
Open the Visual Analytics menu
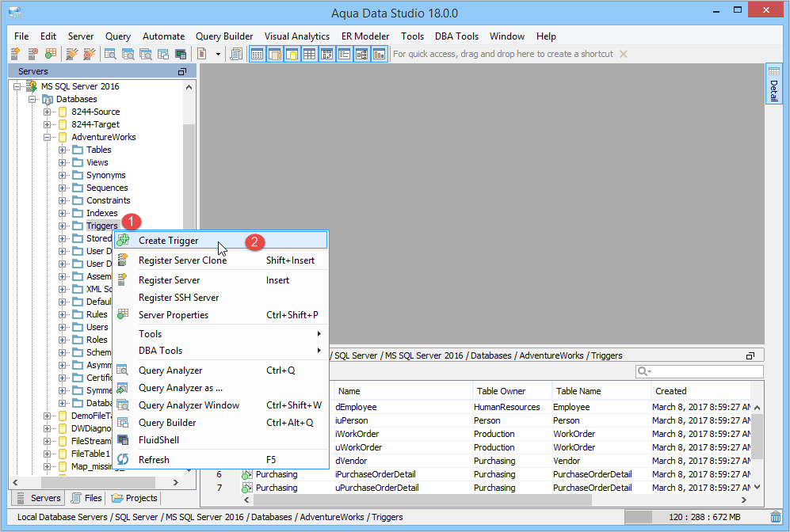tap(297, 36)
